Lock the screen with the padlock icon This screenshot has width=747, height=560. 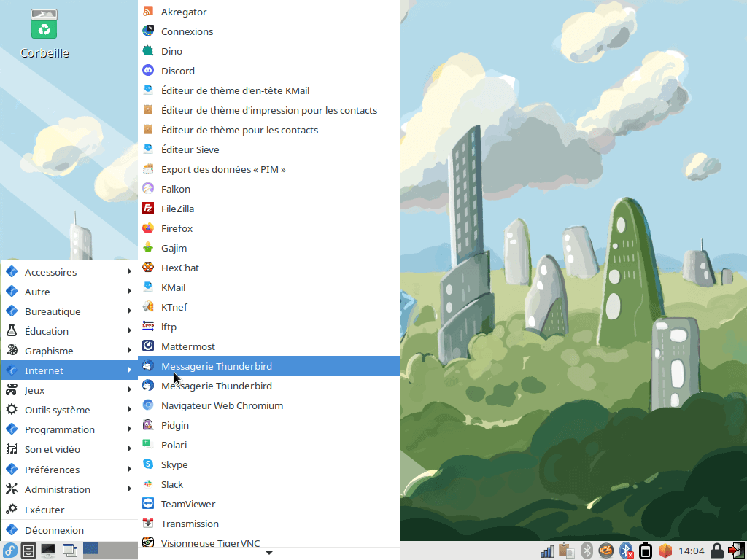[x=716, y=551]
